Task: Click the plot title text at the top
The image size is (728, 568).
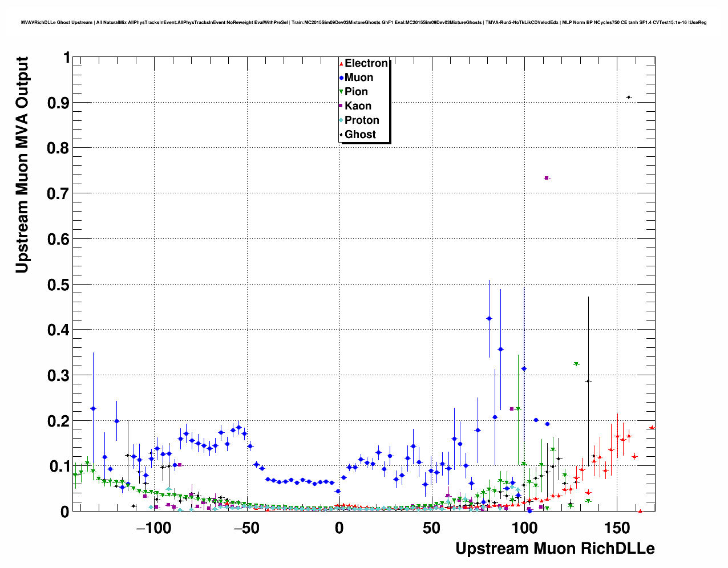Action: 364,22
